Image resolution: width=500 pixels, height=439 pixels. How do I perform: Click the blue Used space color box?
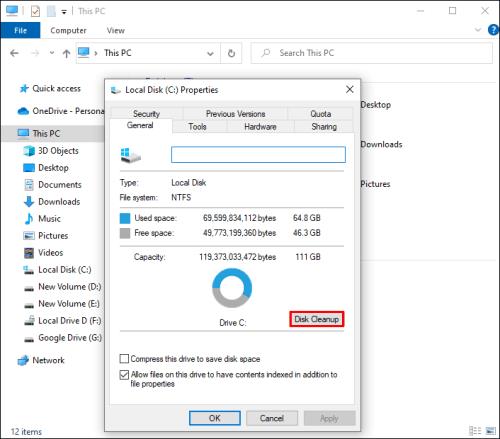point(125,218)
